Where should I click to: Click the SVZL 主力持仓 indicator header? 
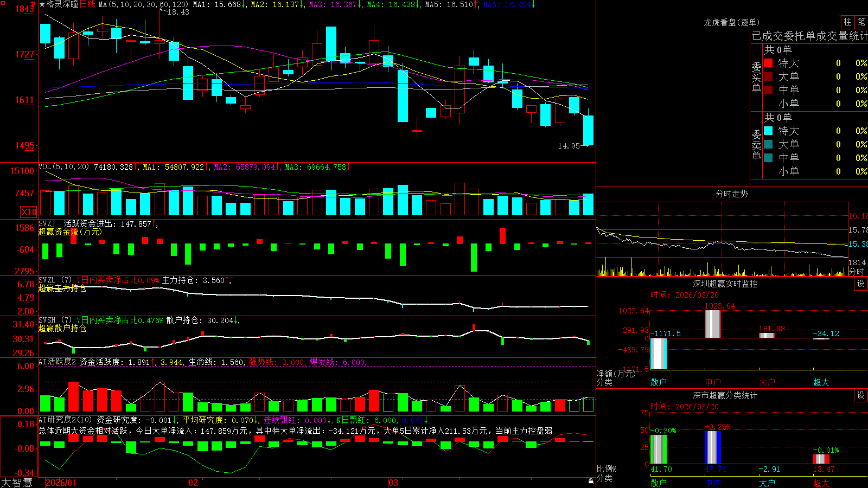[x=135, y=280]
